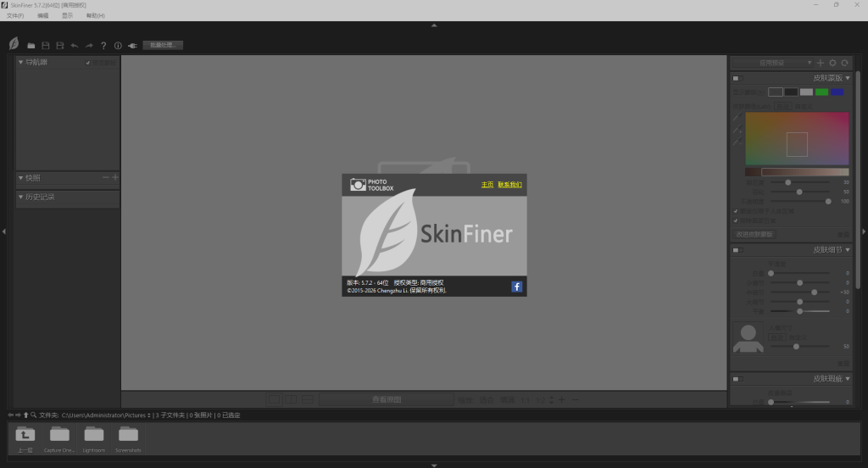
Task: Open 主页 link in About dialog
Action: [487, 185]
